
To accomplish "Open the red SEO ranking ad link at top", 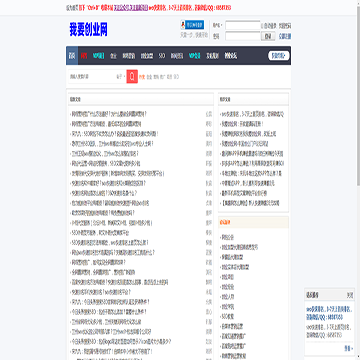I will point(190,7).
